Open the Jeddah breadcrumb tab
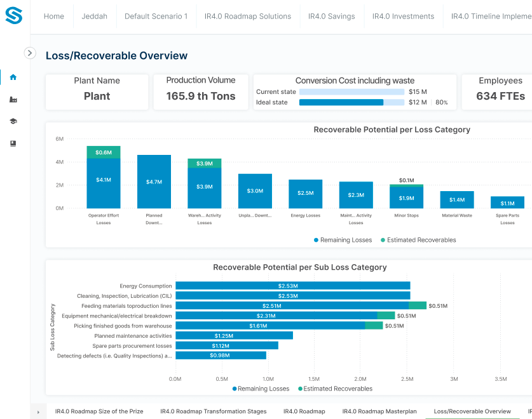532x419 pixels. tap(94, 17)
